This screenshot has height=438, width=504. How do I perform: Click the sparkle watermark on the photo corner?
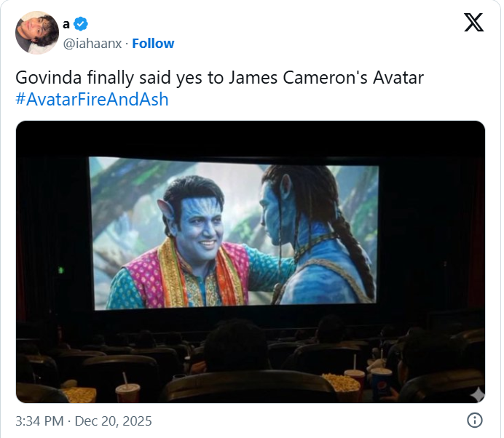tap(478, 394)
